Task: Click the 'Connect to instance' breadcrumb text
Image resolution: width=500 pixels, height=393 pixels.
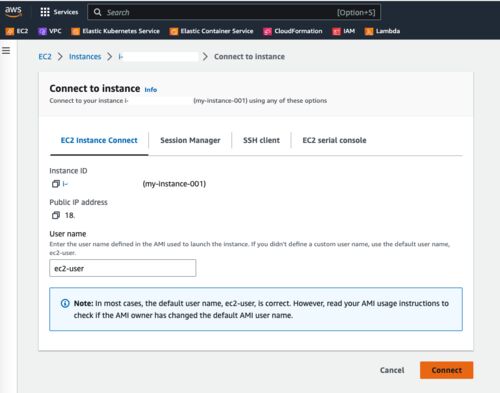Action: (x=249, y=57)
